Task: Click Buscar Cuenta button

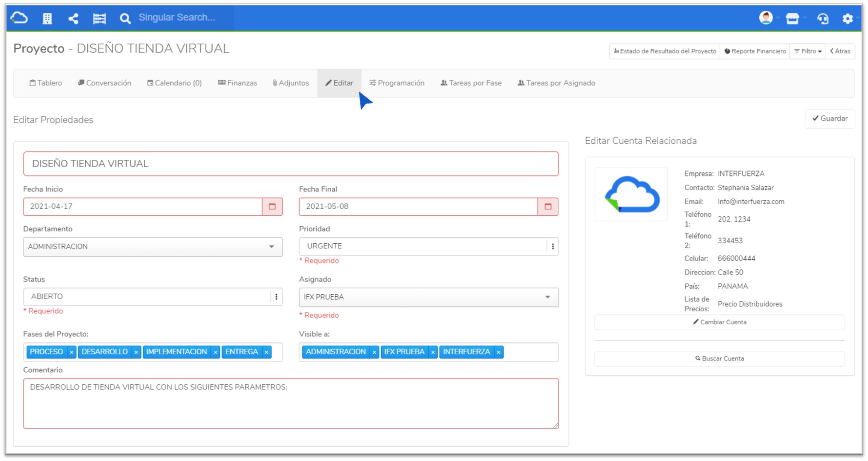Action: tap(719, 358)
